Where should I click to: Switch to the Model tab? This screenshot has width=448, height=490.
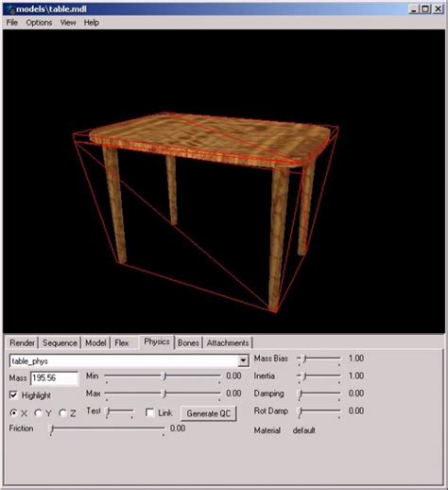(95, 343)
